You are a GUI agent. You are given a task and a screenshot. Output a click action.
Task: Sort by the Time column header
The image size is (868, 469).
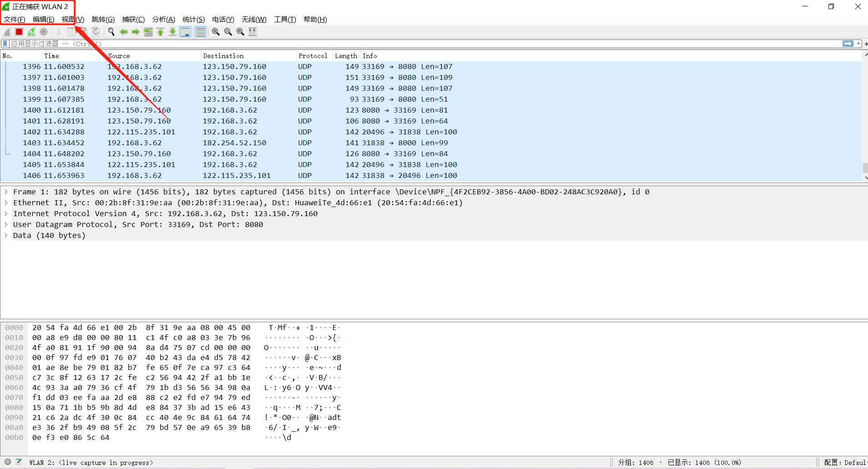(x=74, y=56)
